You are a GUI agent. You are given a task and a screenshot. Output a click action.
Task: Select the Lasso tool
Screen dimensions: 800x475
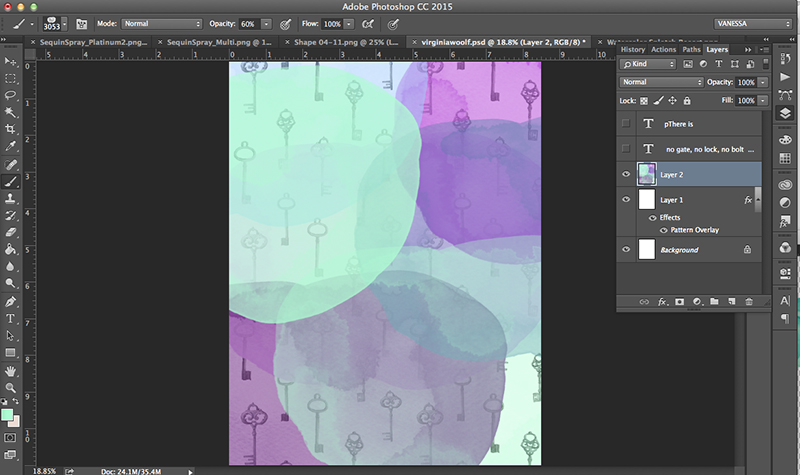(x=10, y=95)
